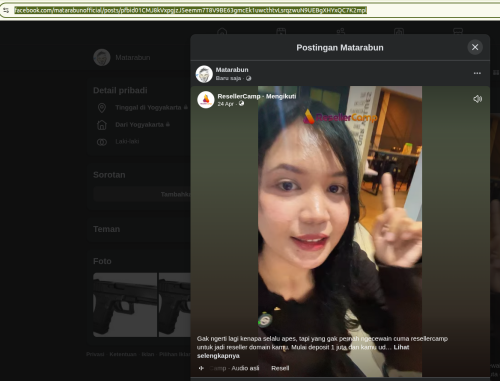Click the audio sparkle icon below caption
Screen dimensions: 500x381
point(201,368)
